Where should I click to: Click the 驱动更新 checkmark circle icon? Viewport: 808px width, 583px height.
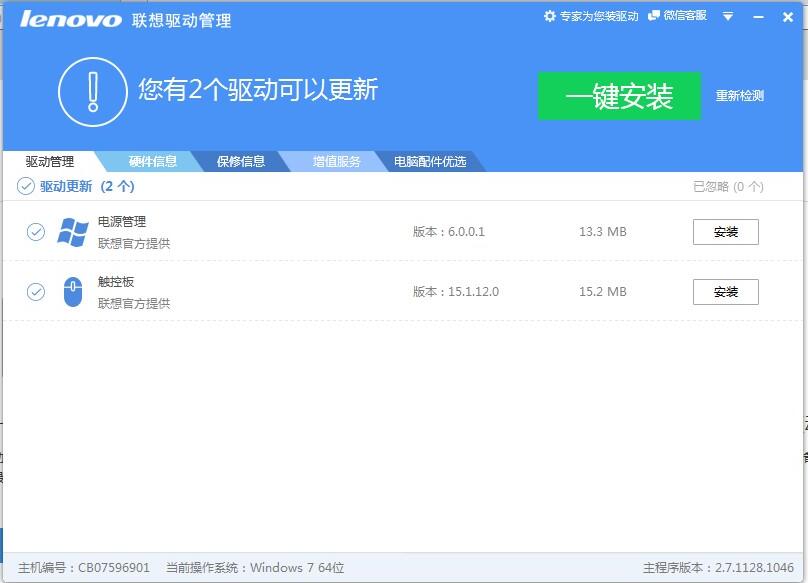tap(27, 186)
